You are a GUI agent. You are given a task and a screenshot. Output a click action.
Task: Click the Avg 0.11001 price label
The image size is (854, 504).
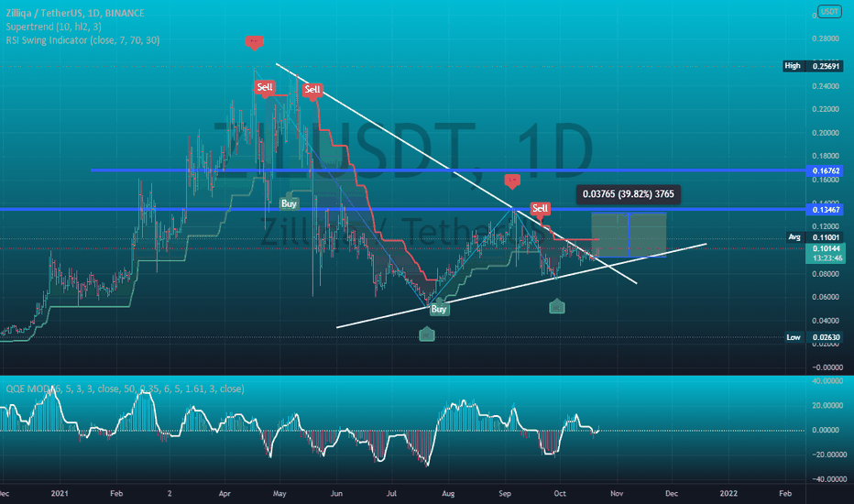pyautogui.click(x=815, y=237)
